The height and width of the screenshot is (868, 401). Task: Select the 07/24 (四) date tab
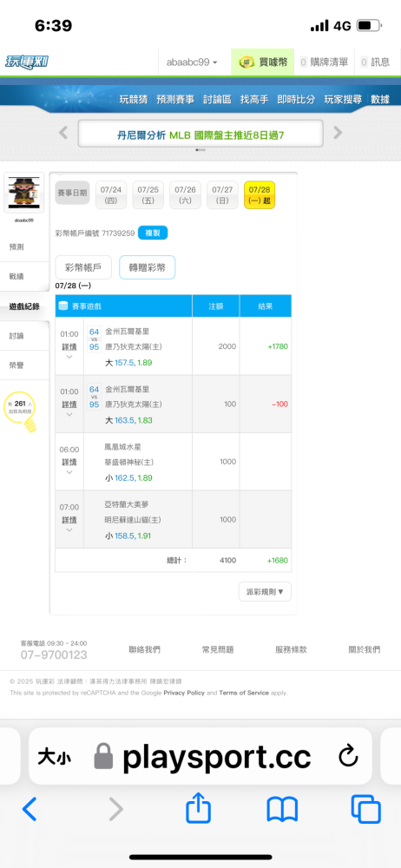pos(111,194)
